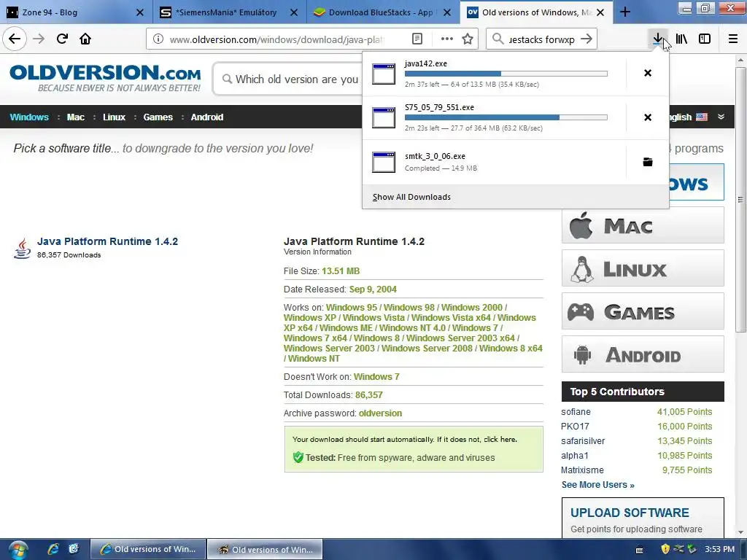This screenshot has height=560, width=747.
Task: Open Matrixisme contributor profile
Action: (x=582, y=470)
